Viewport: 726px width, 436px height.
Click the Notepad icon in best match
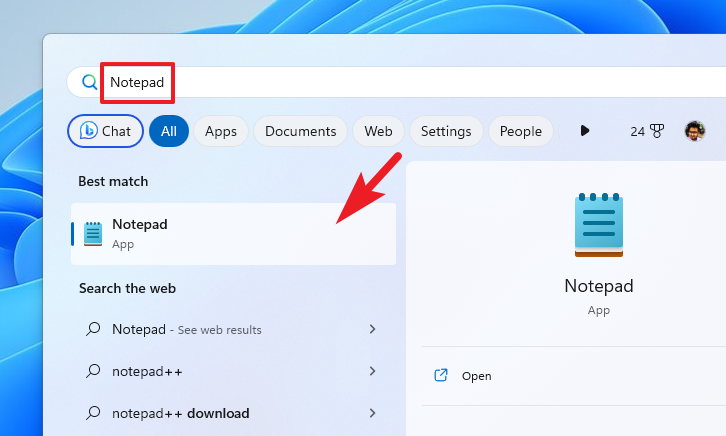(93, 234)
